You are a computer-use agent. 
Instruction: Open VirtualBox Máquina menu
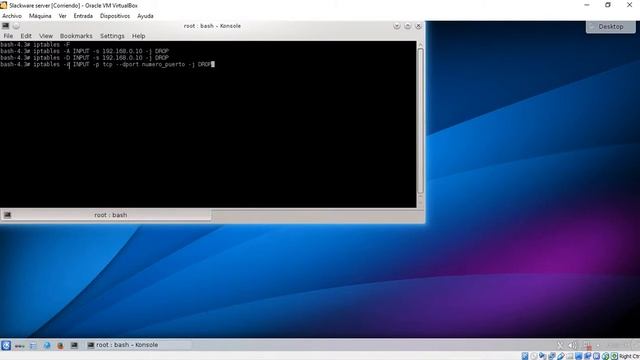tap(40, 16)
